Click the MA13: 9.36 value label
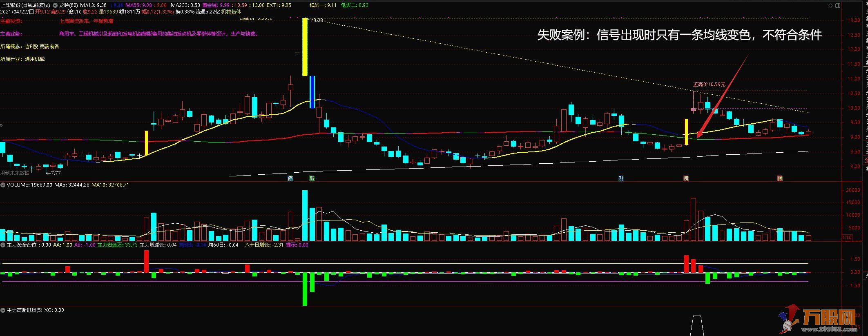Image resolution: width=868 pixels, height=336 pixels. tap(93, 5)
